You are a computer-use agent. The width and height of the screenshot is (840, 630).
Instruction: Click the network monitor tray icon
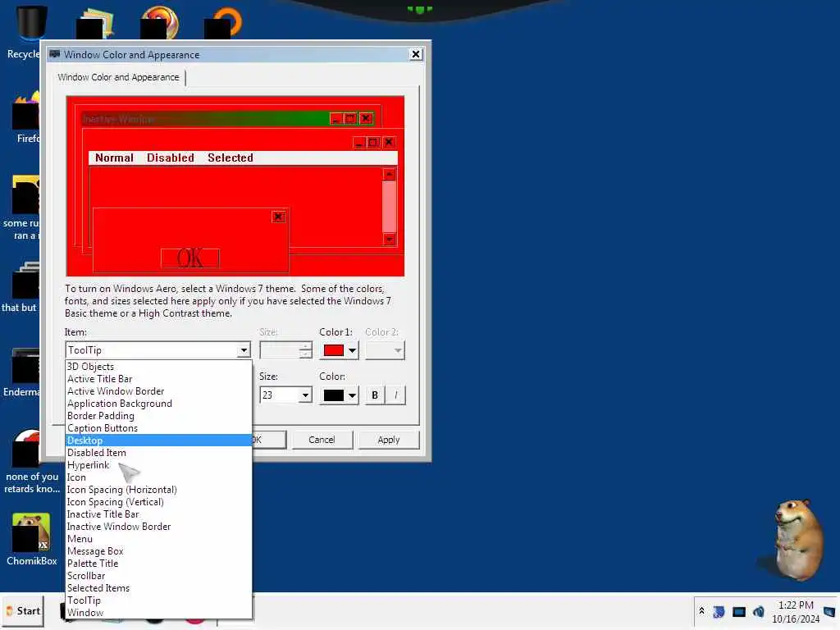(739, 611)
